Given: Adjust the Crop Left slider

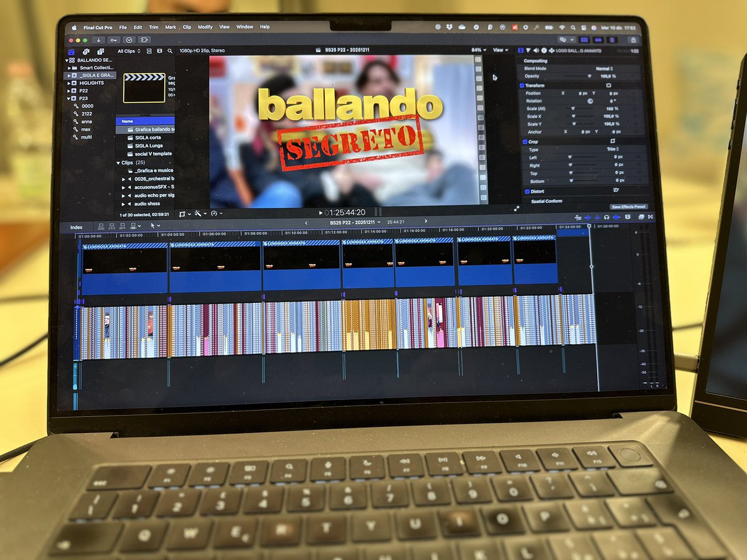Looking at the screenshot, I should [581, 158].
